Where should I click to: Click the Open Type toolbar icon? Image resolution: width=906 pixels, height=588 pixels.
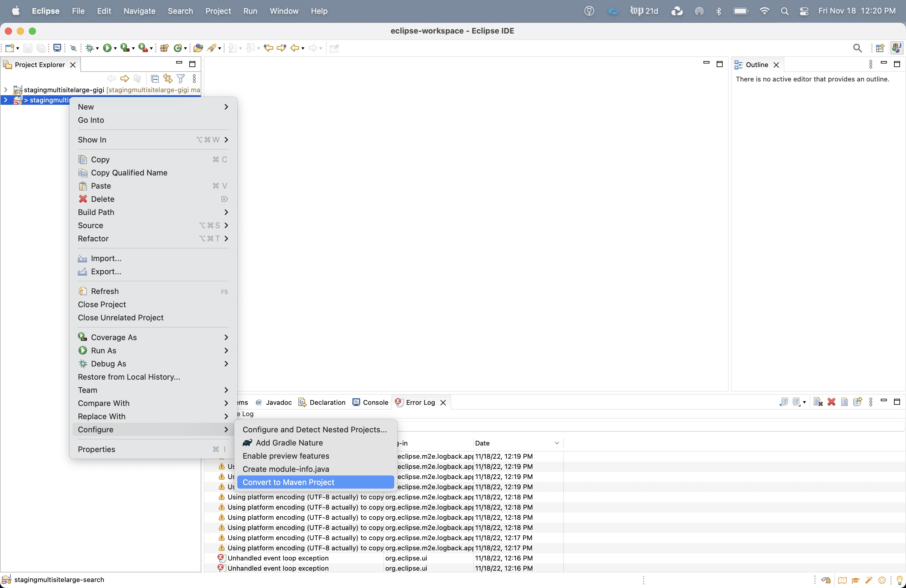click(x=198, y=48)
